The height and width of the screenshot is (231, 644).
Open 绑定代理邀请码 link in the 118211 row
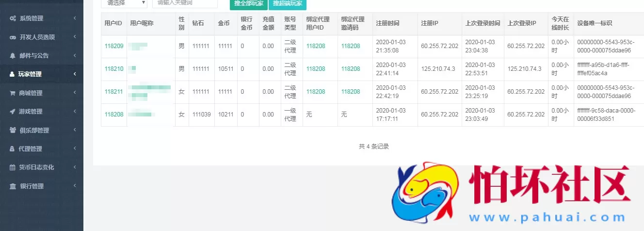click(x=351, y=92)
